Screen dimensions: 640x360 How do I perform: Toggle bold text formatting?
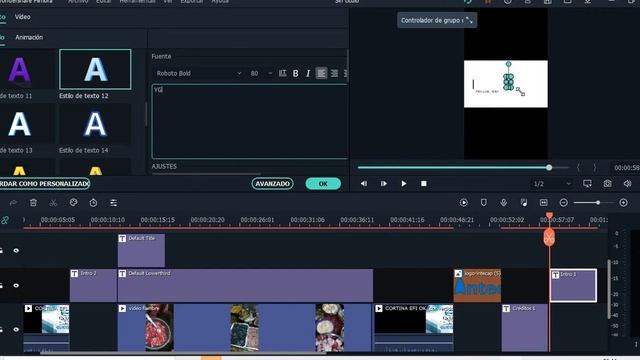(x=296, y=73)
